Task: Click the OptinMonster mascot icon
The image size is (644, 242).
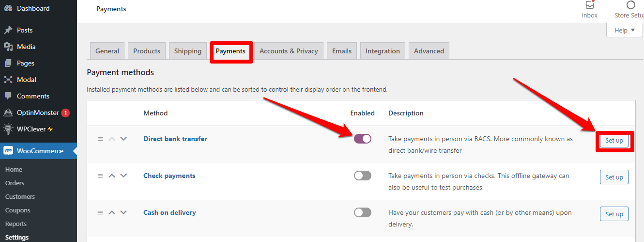Action: pyautogui.click(x=8, y=113)
